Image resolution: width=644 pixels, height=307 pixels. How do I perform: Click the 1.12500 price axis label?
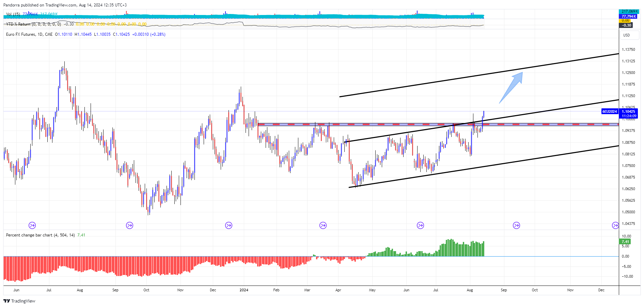click(x=628, y=73)
